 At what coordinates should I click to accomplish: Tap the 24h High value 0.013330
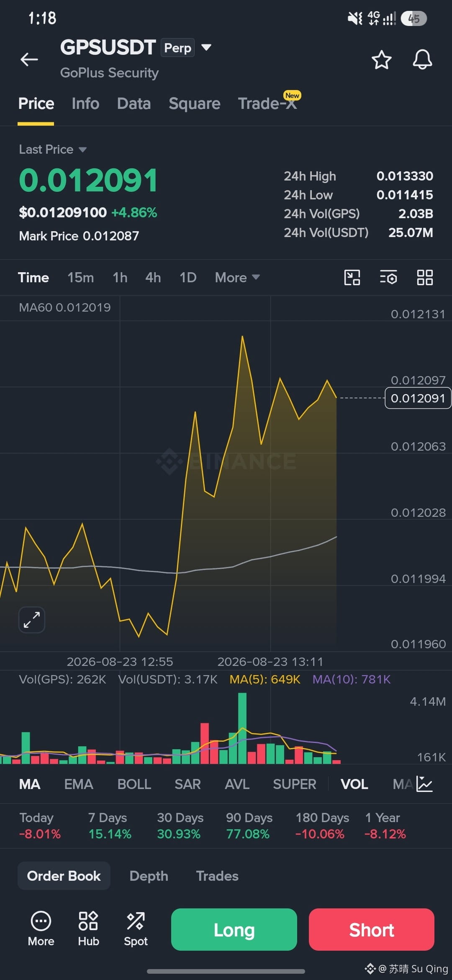[405, 176]
